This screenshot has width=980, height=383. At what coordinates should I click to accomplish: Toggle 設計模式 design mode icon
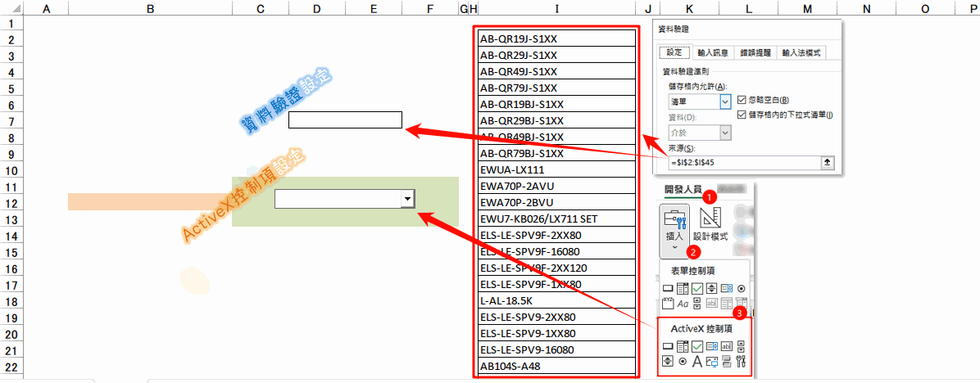tap(710, 225)
